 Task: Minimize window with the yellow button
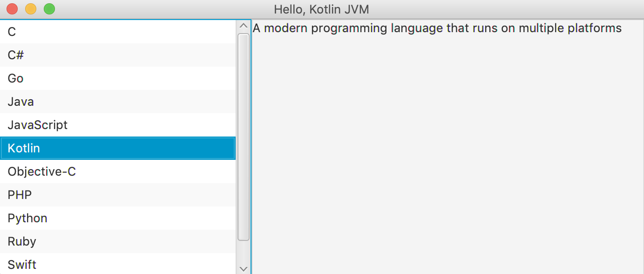click(x=30, y=9)
